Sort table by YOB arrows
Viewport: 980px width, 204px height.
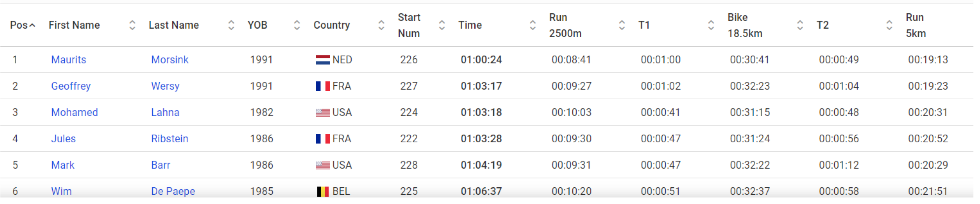297,25
